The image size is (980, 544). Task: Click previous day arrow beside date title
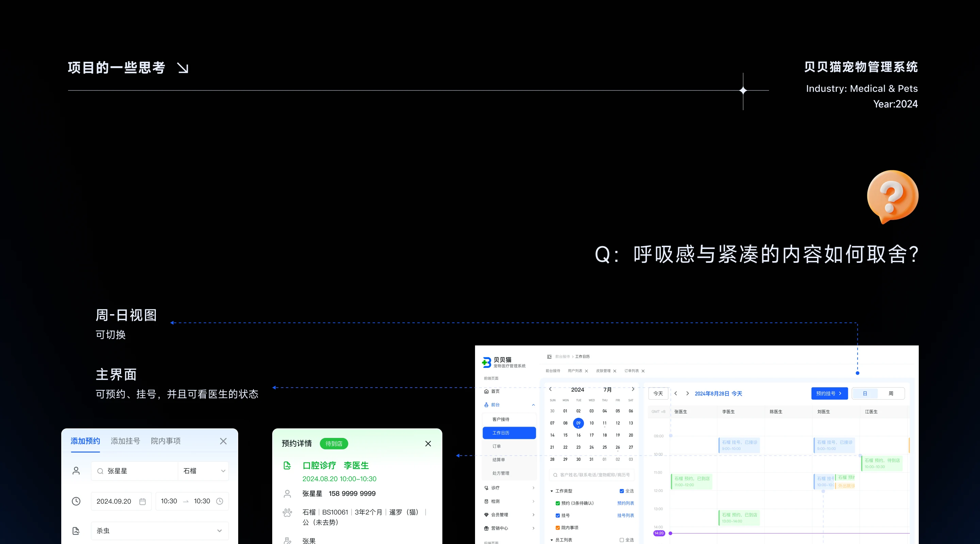[x=676, y=393]
